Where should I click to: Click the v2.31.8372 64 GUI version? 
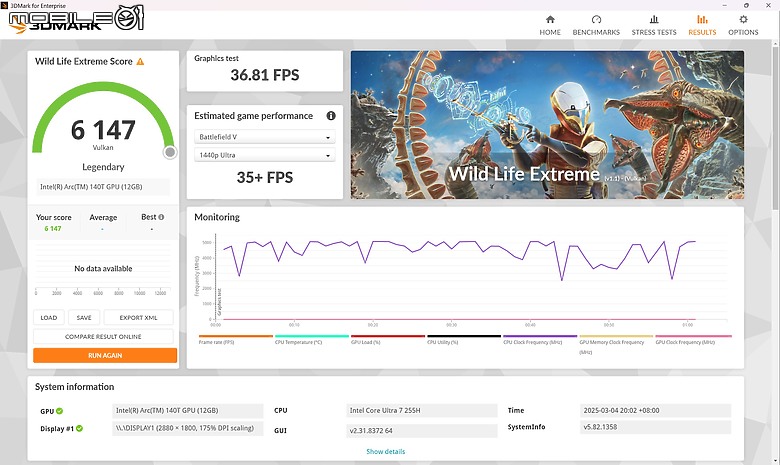pyautogui.click(x=421, y=431)
